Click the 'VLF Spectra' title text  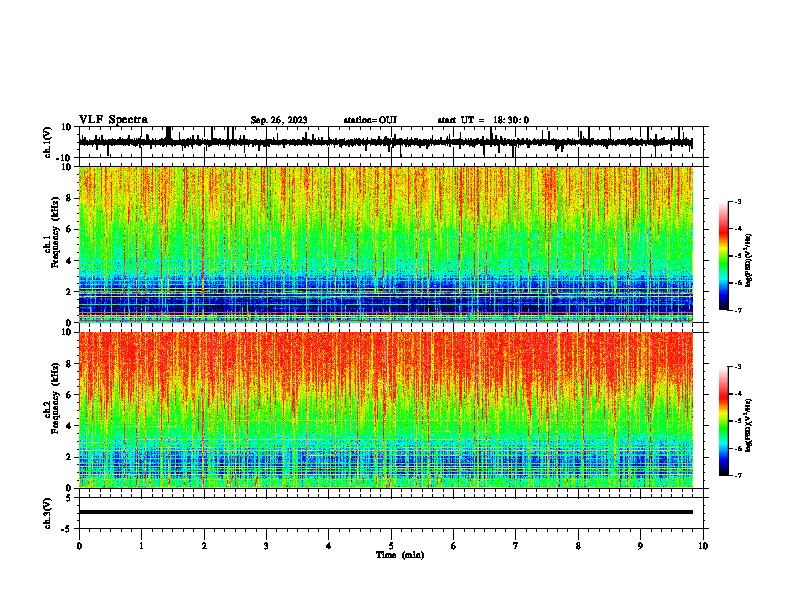113,119
